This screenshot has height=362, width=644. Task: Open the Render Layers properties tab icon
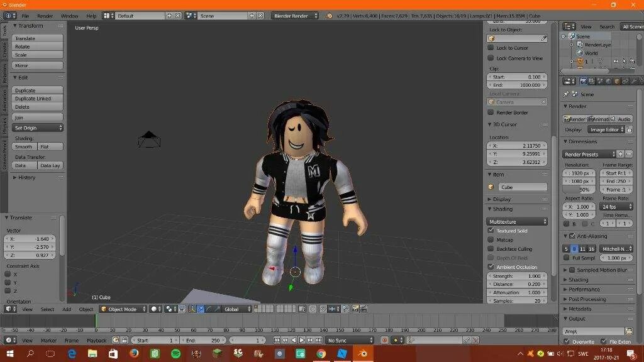[591, 81]
